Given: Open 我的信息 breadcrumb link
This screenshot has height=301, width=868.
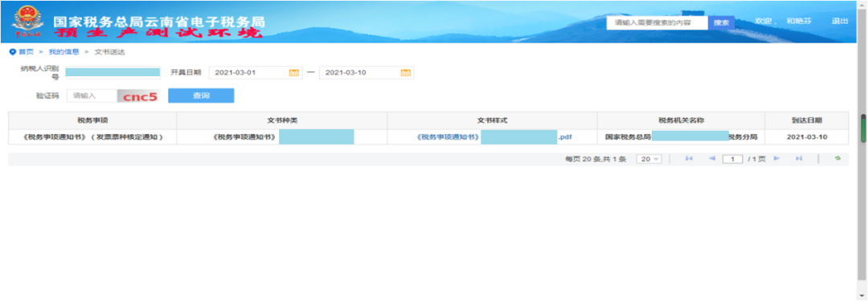Looking at the screenshot, I should pyautogui.click(x=63, y=52).
